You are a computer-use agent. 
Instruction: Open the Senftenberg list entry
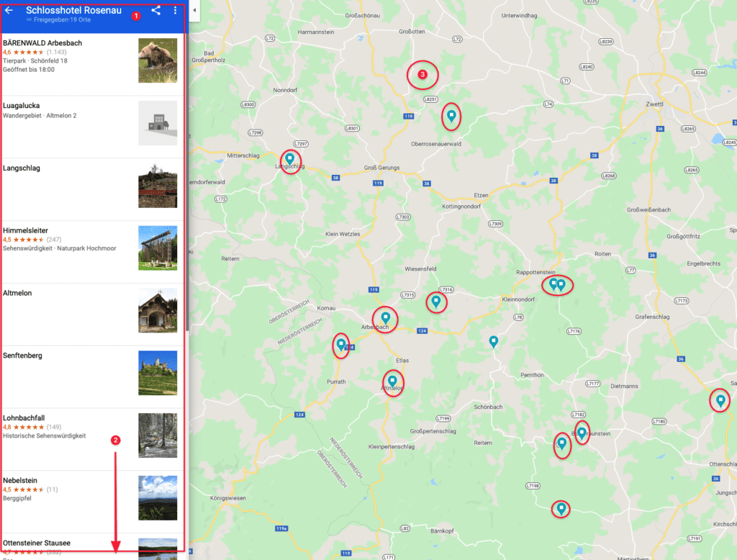[93, 376]
